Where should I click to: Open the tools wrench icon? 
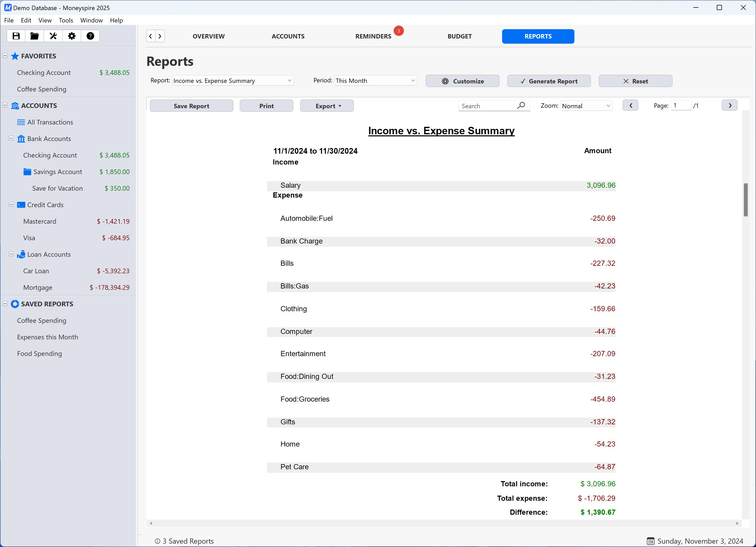[53, 36]
